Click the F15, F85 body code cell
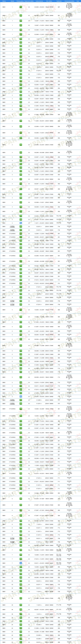The width and height of the screenshot is (81, 644). [x=59, y=605]
